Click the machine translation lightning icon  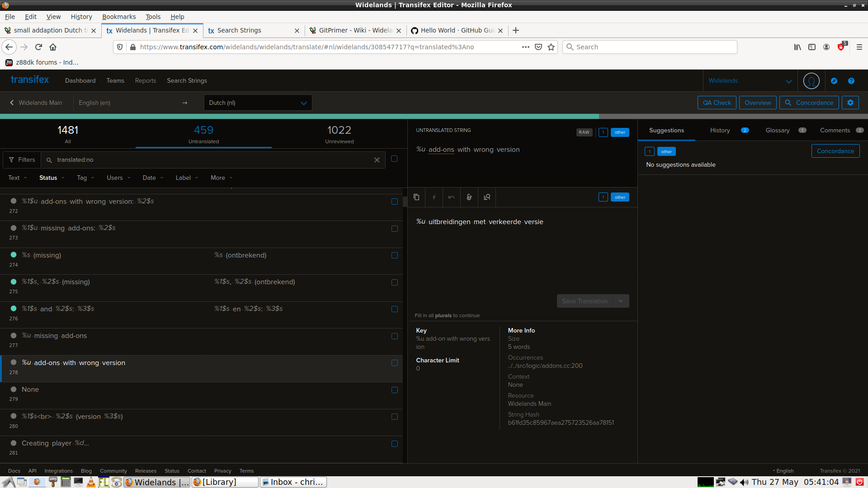point(434,197)
